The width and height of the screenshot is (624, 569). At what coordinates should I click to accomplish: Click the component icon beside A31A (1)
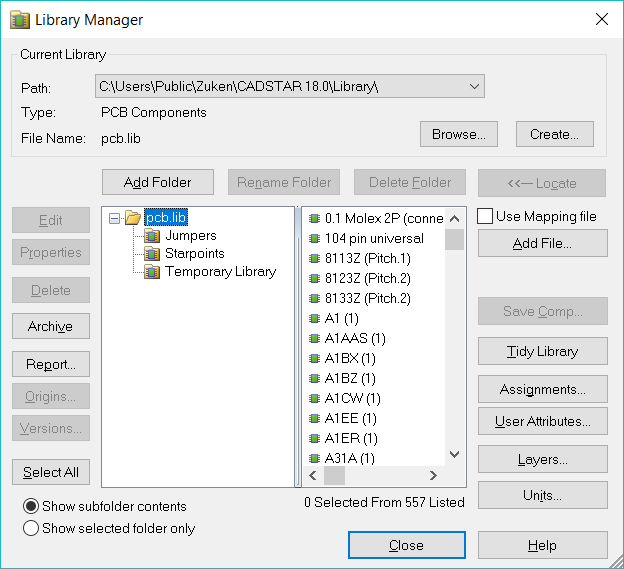[314, 458]
